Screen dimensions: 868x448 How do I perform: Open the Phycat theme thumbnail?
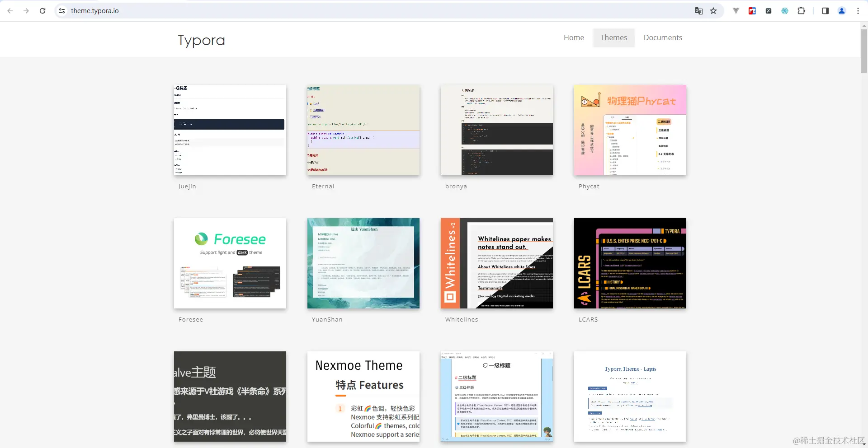(630, 130)
